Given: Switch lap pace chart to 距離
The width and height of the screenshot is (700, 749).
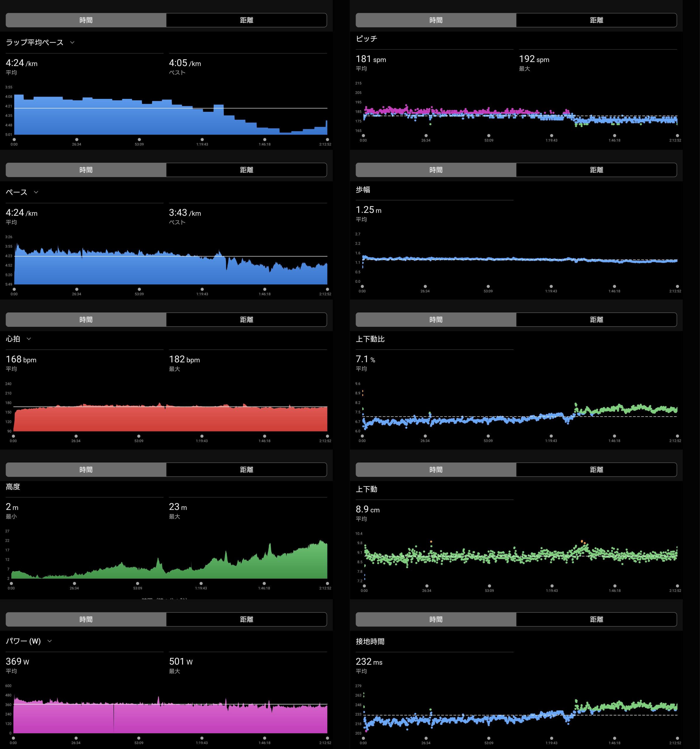Looking at the screenshot, I should [x=246, y=20].
